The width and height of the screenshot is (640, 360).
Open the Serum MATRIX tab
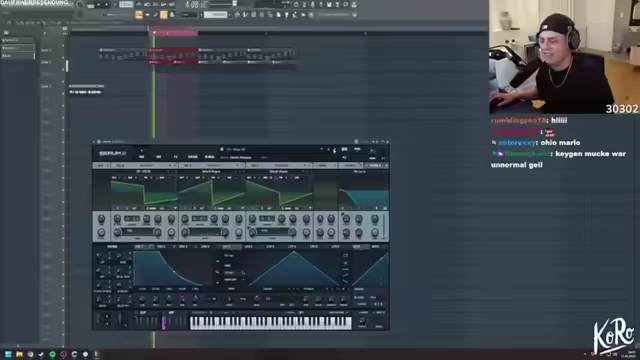tap(193, 157)
